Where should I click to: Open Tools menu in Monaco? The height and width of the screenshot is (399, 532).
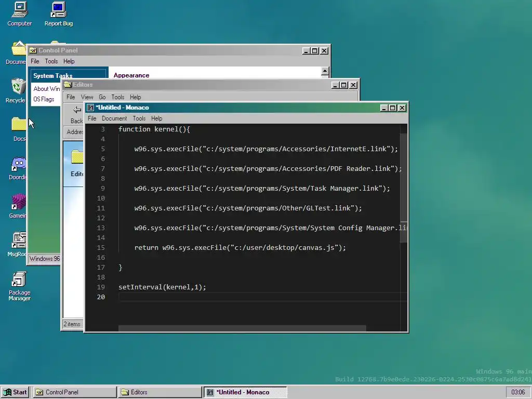[139, 118]
